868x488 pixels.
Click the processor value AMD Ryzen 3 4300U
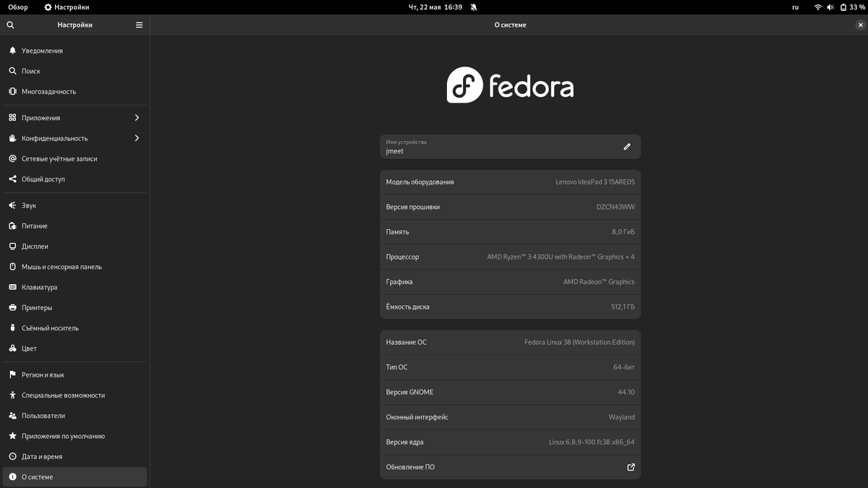pos(561,257)
